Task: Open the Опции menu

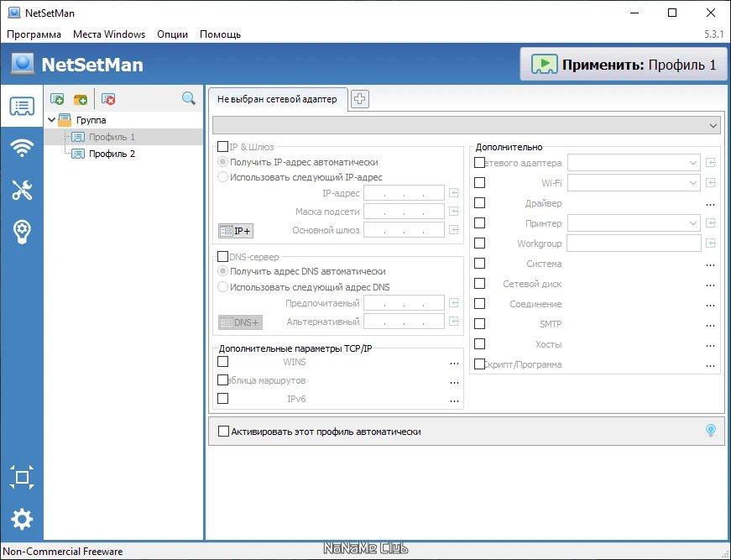Action: (x=173, y=34)
